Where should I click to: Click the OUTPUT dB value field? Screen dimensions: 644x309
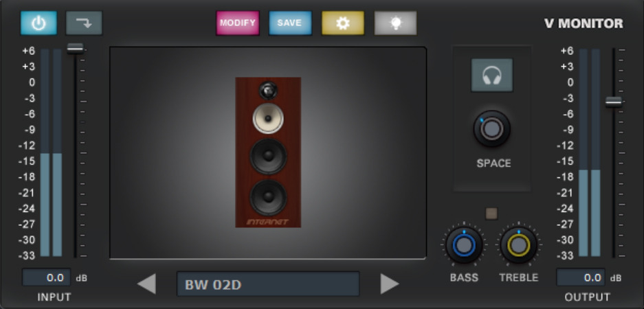point(581,277)
